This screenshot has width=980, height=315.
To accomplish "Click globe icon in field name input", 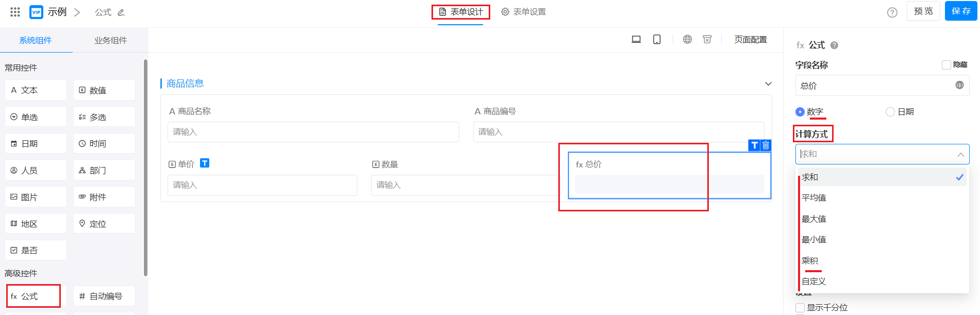I will click(959, 86).
